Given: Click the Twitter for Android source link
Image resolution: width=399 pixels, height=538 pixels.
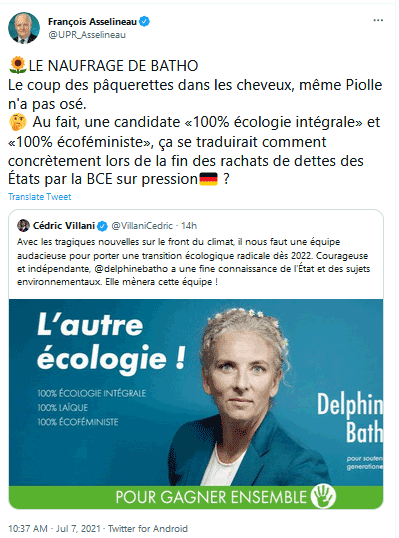Looking at the screenshot, I should 148,528.
